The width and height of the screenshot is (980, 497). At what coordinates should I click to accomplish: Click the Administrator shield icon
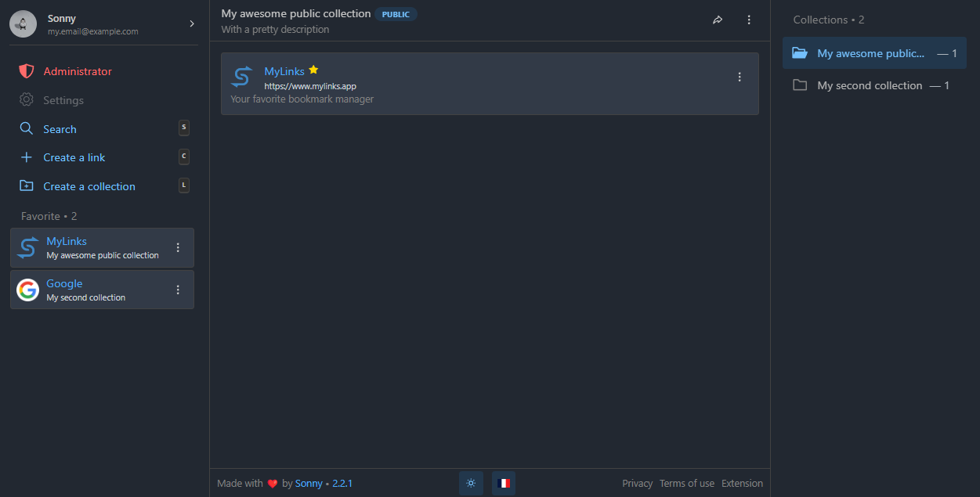pos(27,71)
